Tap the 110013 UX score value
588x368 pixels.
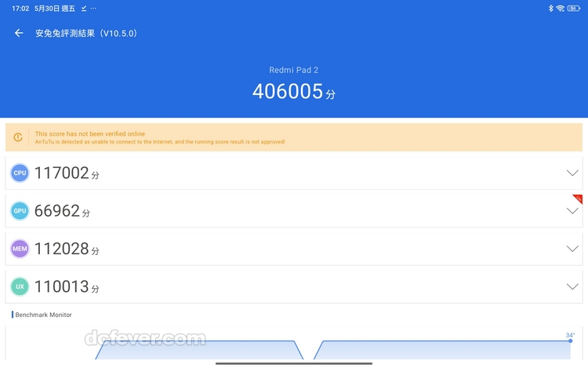(62, 286)
